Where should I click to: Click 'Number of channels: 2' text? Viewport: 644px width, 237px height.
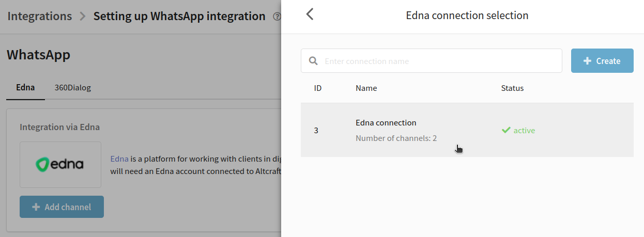[x=396, y=138]
